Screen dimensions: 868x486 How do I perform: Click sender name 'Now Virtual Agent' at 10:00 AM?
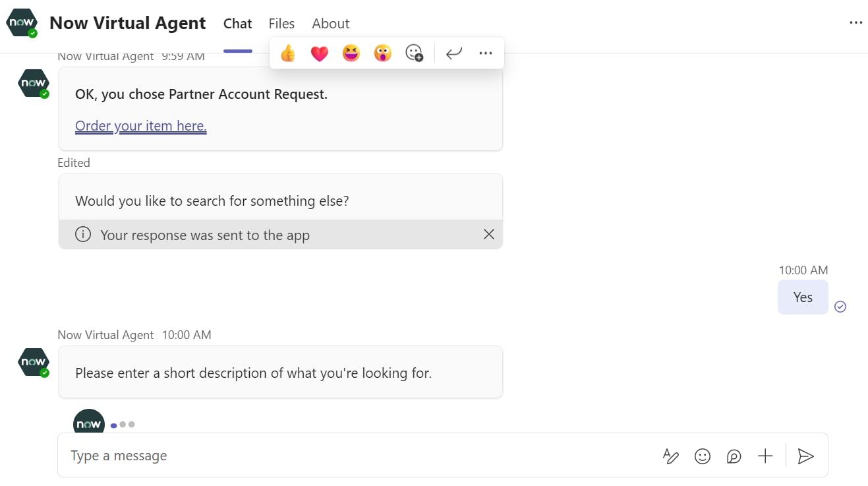tap(105, 335)
